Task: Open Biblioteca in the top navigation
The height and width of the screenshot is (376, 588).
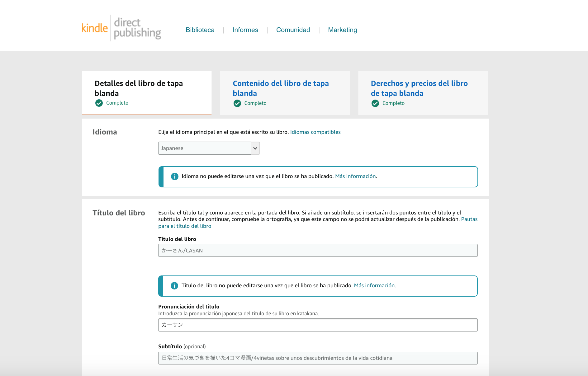Action: (x=200, y=30)
